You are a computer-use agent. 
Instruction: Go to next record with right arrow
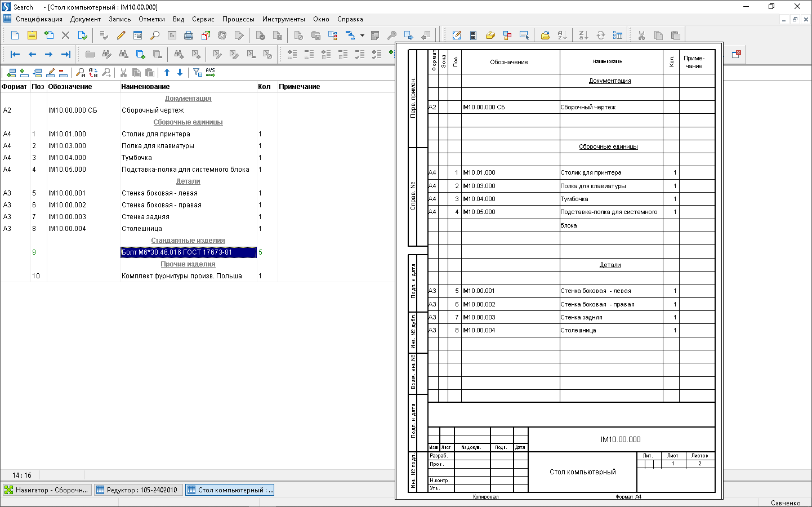pyautogui.click(x=48, y=55)
